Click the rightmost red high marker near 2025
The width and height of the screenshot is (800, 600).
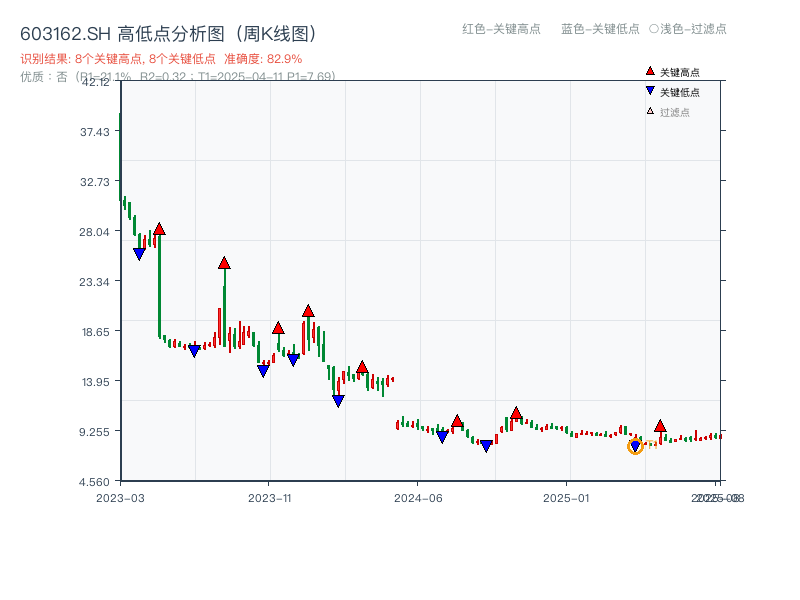(x=660, y=425)
